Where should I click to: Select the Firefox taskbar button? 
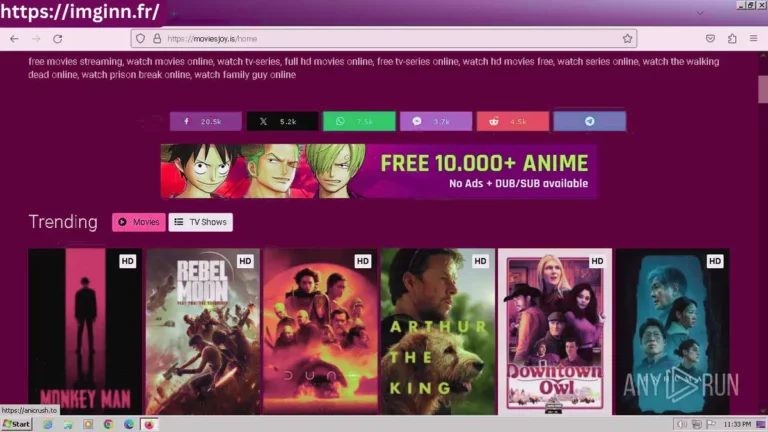click(149, 424)
